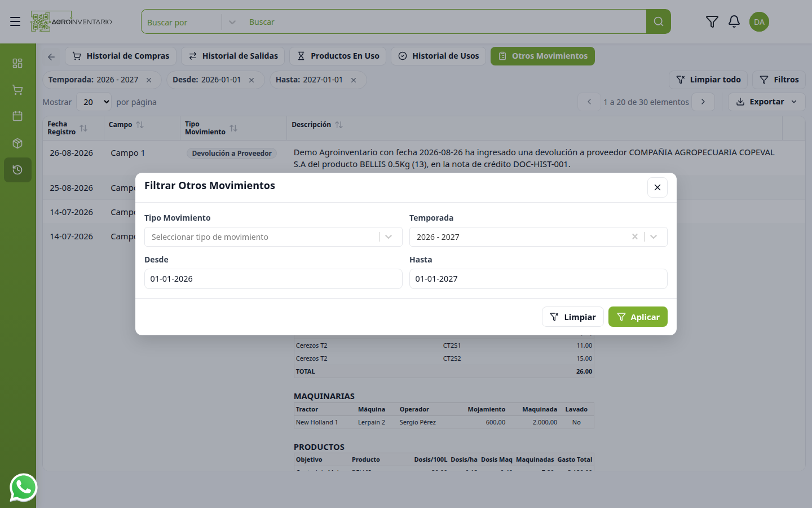Screen dimensions: 812x508
Task: Click the Hasta date field
Action: pos(539,279)
